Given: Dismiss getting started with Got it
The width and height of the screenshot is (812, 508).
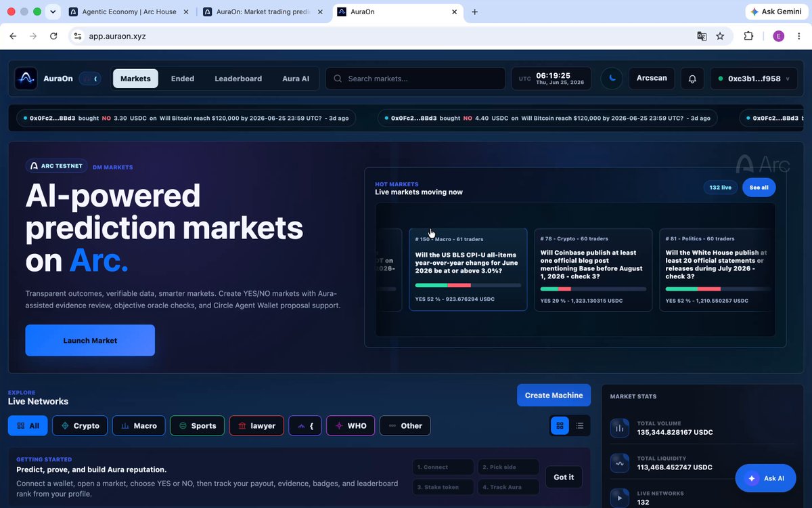Looking at the screenshot, I should (564, 478).
